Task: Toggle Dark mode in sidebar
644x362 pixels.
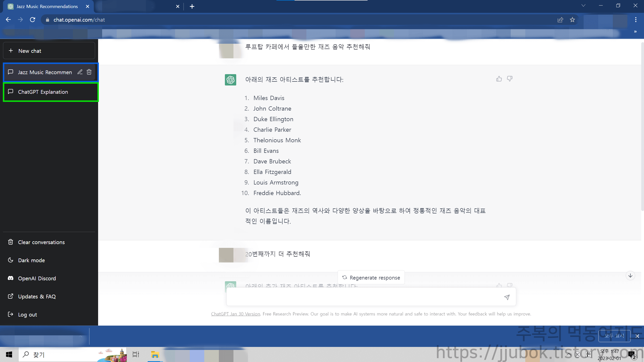Action: pyautogui.click(x=31, y=260)
